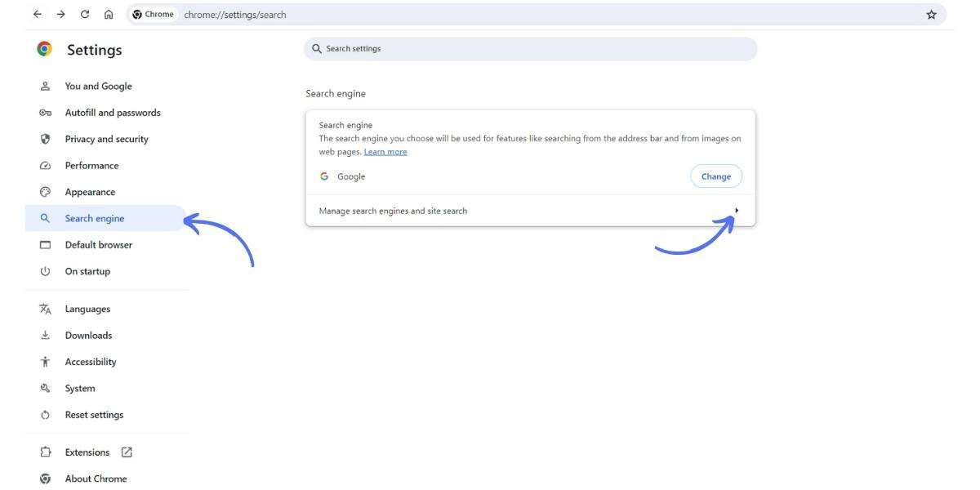Viewport: 980px width, 490px height.
Task: Click the You and Google person icon
Action: click(x=46, y=87)
